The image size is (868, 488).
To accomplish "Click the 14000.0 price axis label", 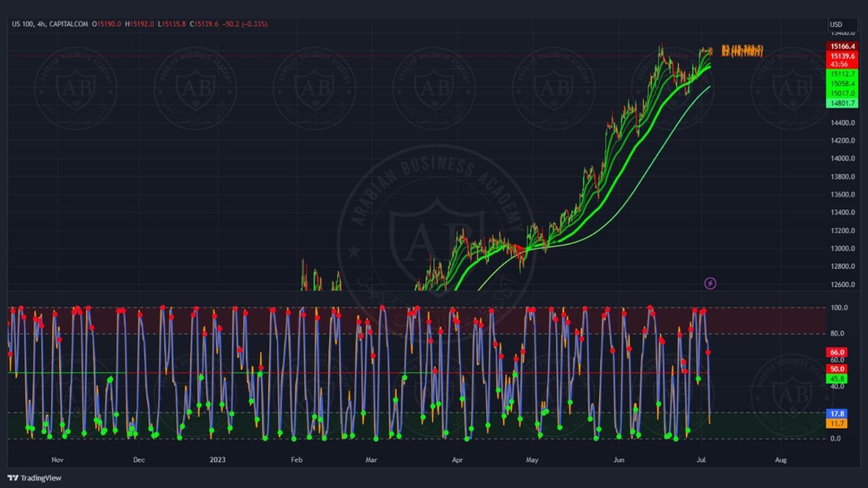I will [843, 158].
